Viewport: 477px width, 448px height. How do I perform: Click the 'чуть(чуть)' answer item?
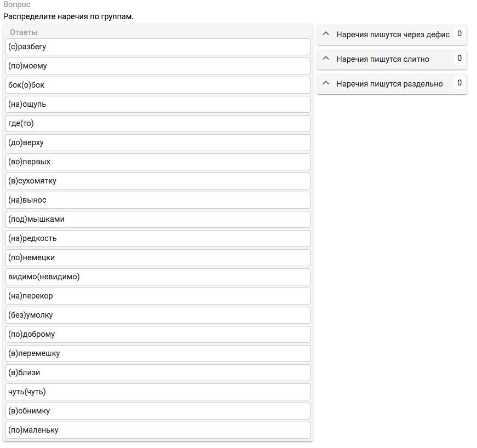pyautogui.click(x=158, y=392)
